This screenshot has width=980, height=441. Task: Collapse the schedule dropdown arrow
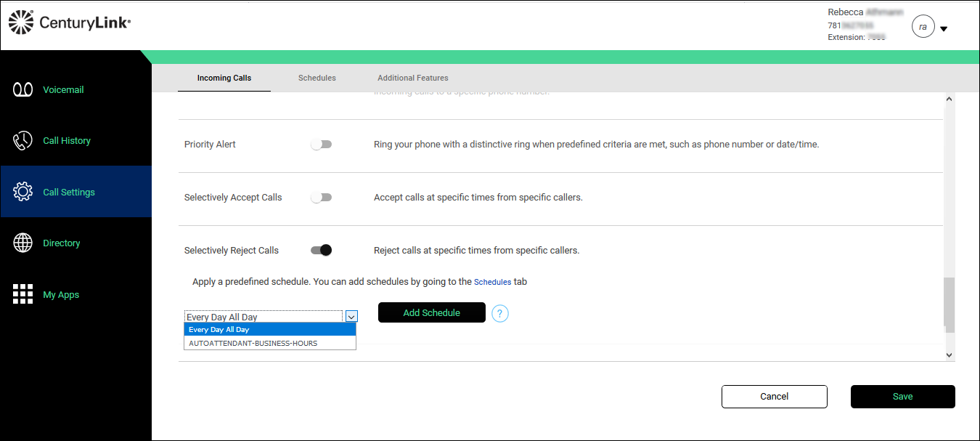[x=351, y=317]
